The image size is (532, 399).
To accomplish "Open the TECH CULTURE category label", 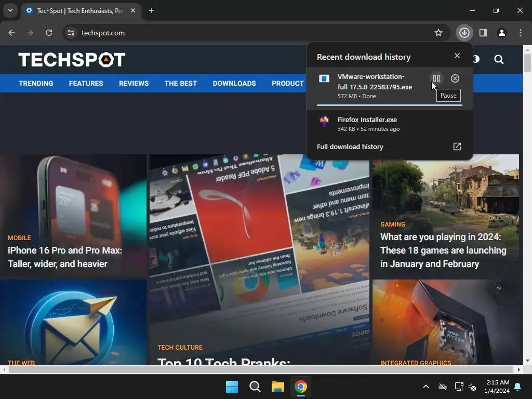I will (x=180, y=348).
